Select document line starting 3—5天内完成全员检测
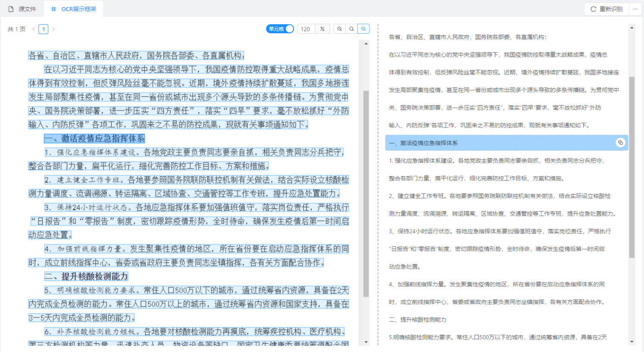 pyautogui.click(x=81, y=318)
